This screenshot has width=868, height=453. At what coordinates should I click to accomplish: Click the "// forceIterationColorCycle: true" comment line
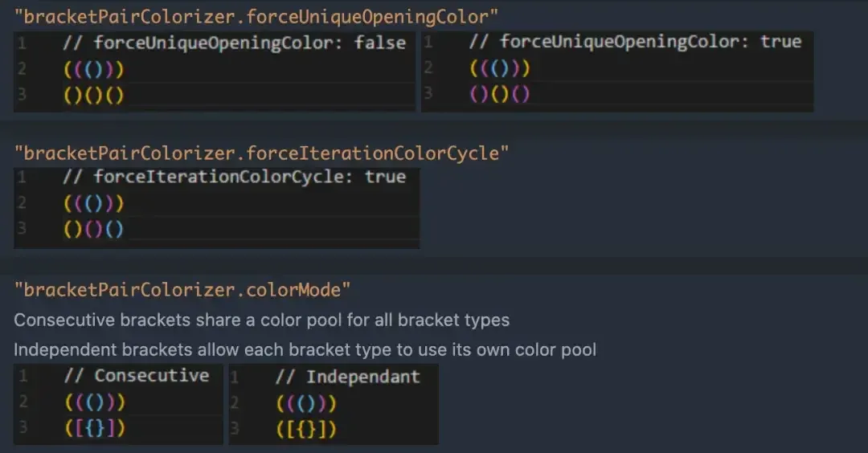tap(234, 177)
